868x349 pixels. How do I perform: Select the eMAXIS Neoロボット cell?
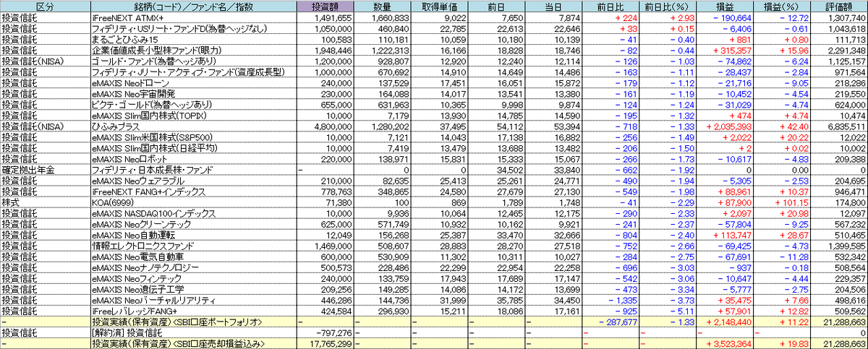192,160
